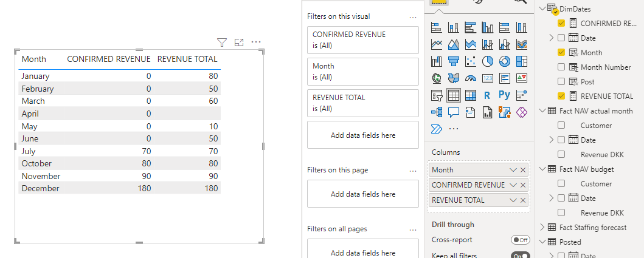
Task: Open Filters on this visual ellipsis menu
Action: tap(413, 17)
